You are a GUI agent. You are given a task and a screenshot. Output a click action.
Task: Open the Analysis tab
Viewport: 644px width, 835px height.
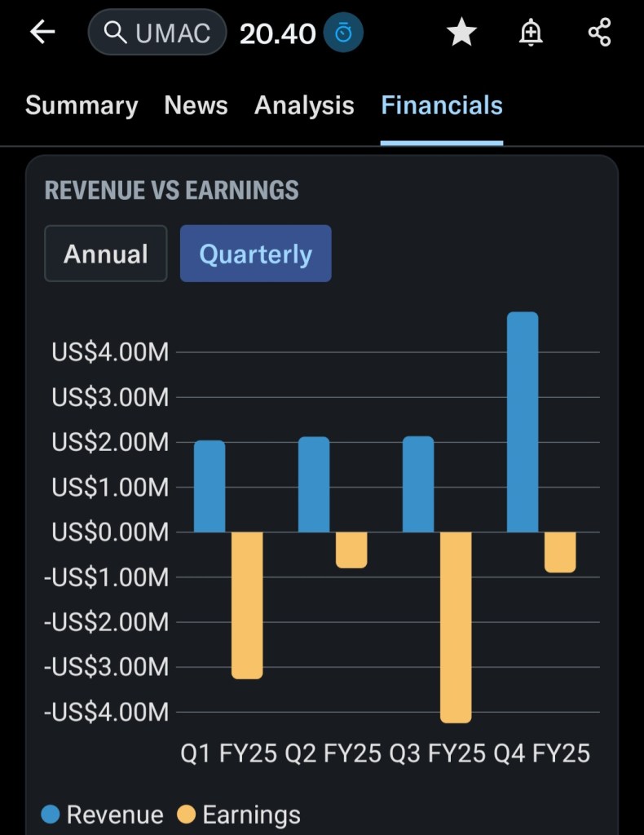tap(304, 105)
